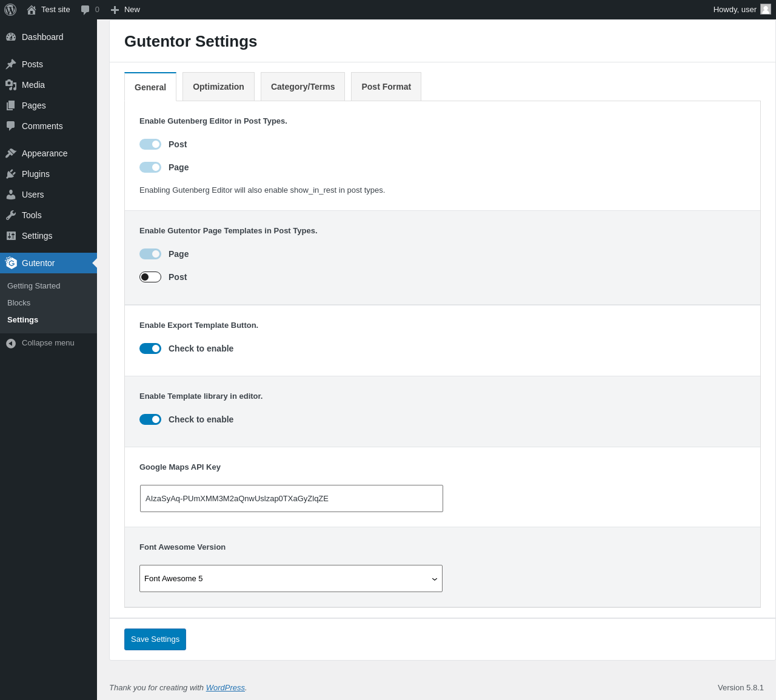The image size is (776, 700).
Task: Click the Gutentor logo icon in sidebar
Action: [11, 263]
